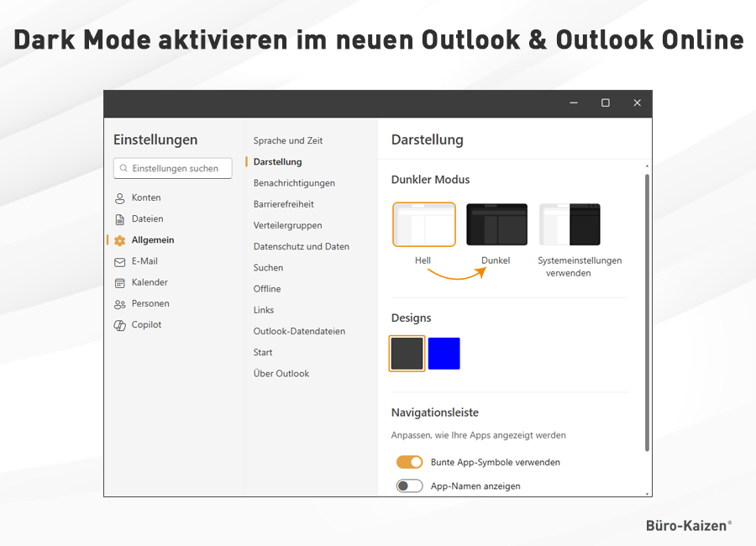Click the Dateien document icon
The height and width of the screenshot is (546, 756).
pyautogui.click(x=119, y=219)
